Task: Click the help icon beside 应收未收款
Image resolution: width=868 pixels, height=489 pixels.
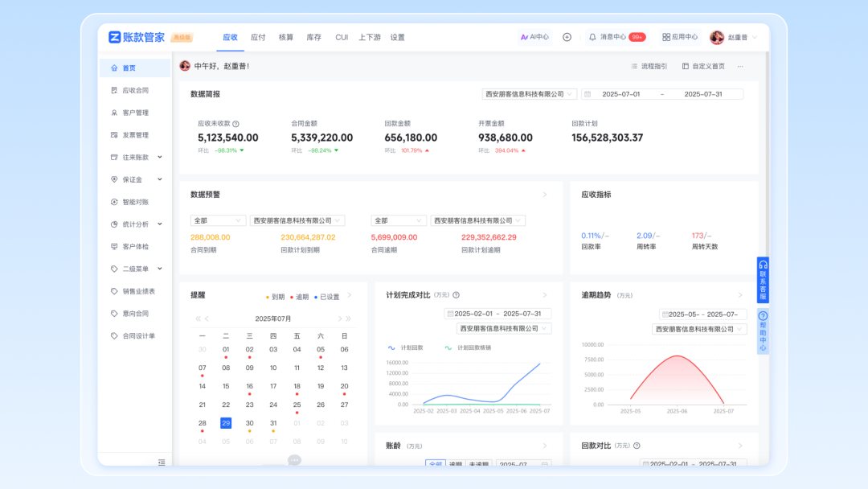Action: point(235,124)
